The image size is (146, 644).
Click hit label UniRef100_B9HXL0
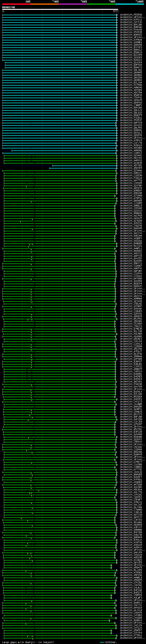click(131, 50)
